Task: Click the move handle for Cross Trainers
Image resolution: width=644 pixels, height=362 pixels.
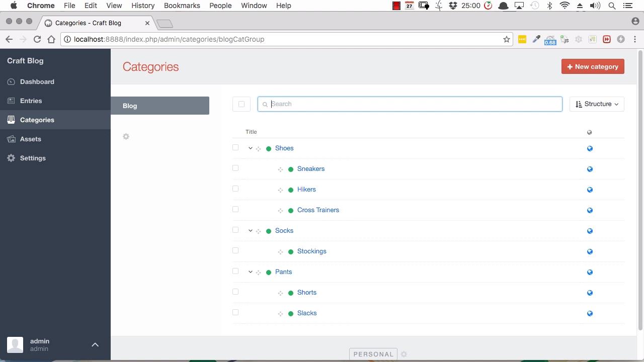Action: [x=281, y=210]
